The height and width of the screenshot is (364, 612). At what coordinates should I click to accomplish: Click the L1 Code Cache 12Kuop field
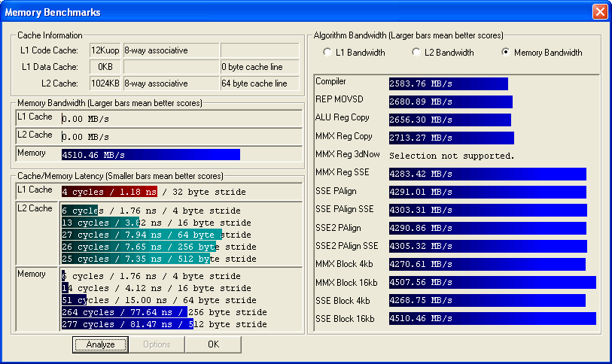click(x=105, y=50)
